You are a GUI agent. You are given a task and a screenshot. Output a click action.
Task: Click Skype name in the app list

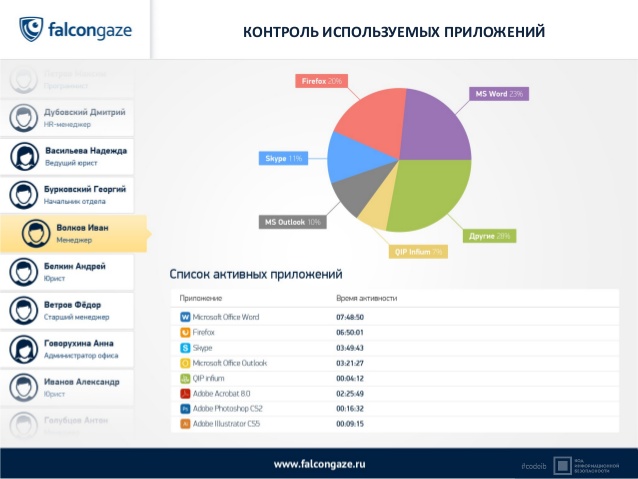click(203, 348)
